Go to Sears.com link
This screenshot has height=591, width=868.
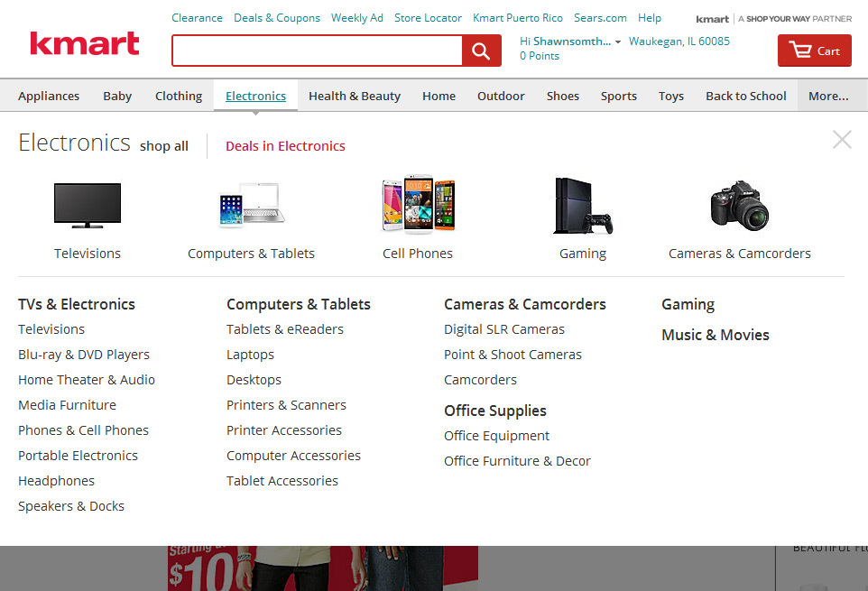click(600, 18)
